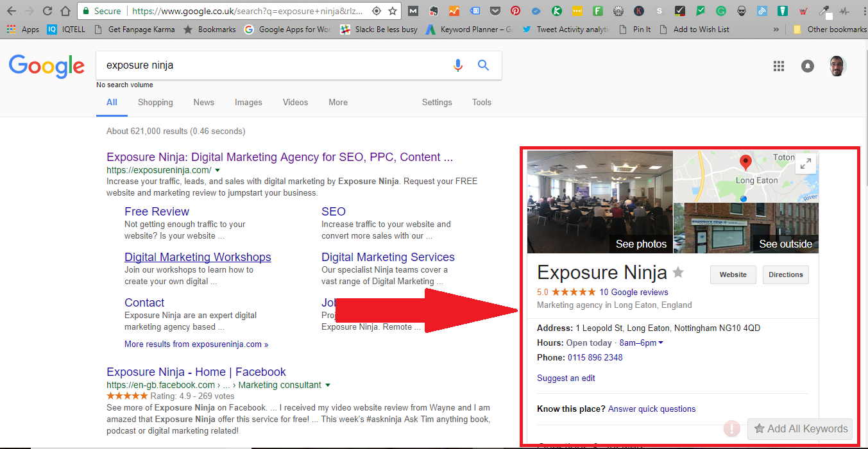Switch to the Videos results tab
Viewport: 868px width, 449px height.
pos(295,102)
